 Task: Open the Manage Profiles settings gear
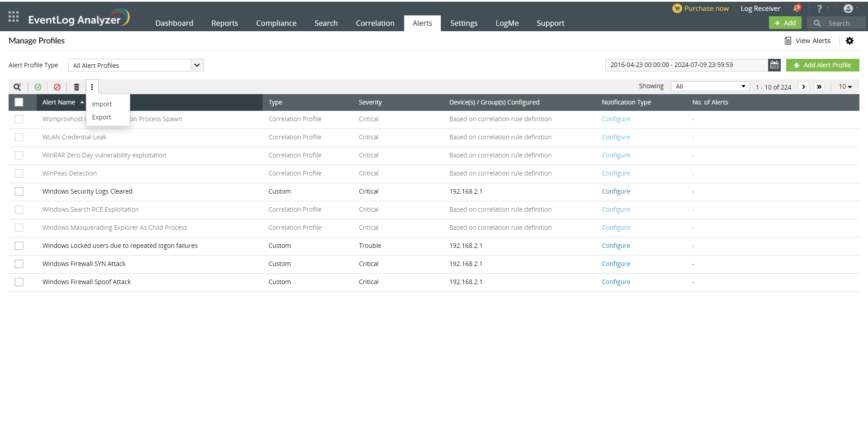[x=850, y=41]
